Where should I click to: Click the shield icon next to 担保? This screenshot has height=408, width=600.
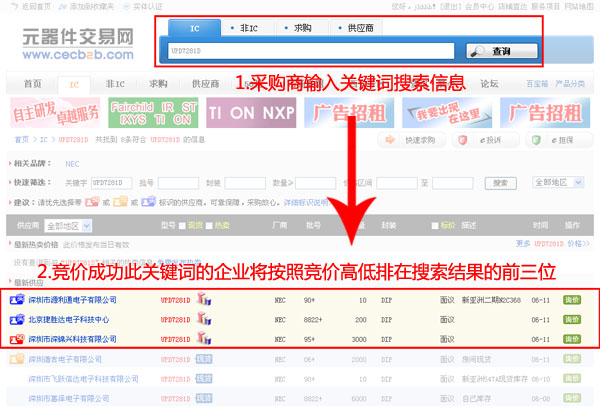tap(532, 141)
